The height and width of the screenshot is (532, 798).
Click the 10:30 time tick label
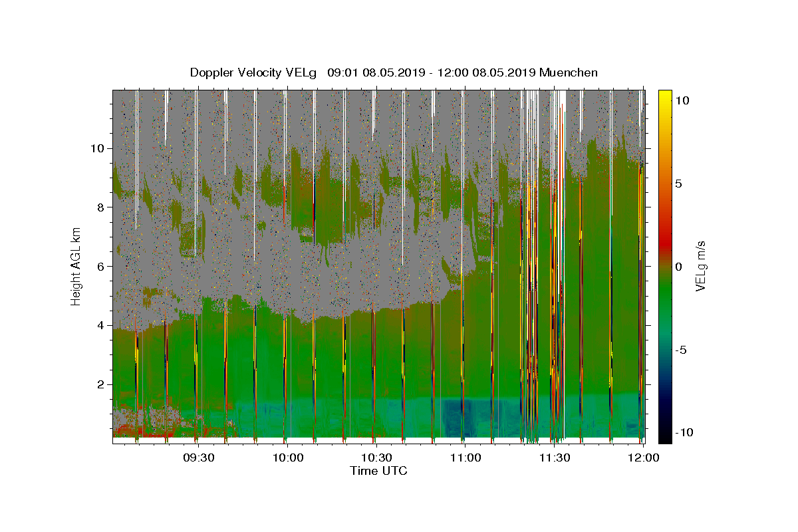(376, 458)
